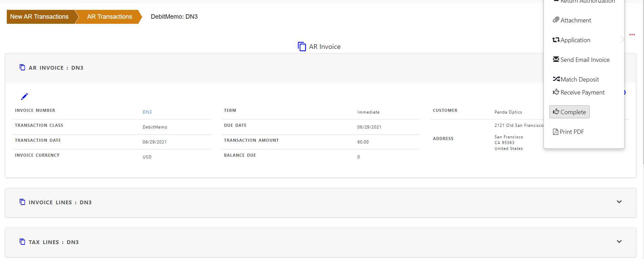Click icon beside TAX LINES : DN3

pyautogui.click(x=22, y=242)
